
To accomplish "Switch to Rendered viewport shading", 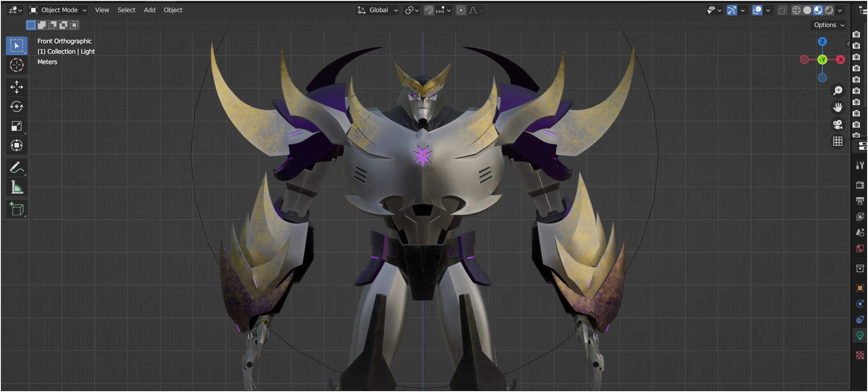I will (829, 10).
